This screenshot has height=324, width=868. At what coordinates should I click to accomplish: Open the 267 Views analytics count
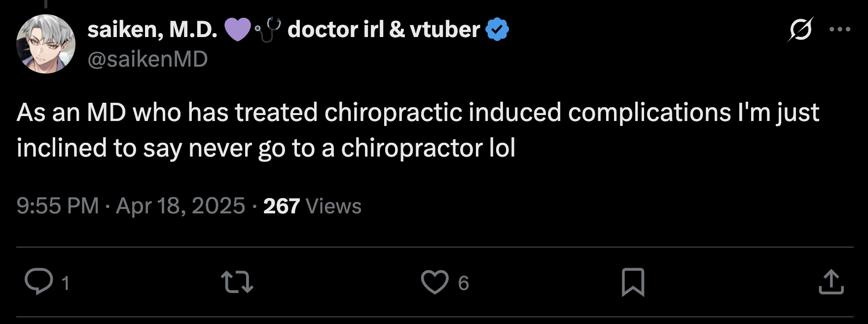click(312, 206)
